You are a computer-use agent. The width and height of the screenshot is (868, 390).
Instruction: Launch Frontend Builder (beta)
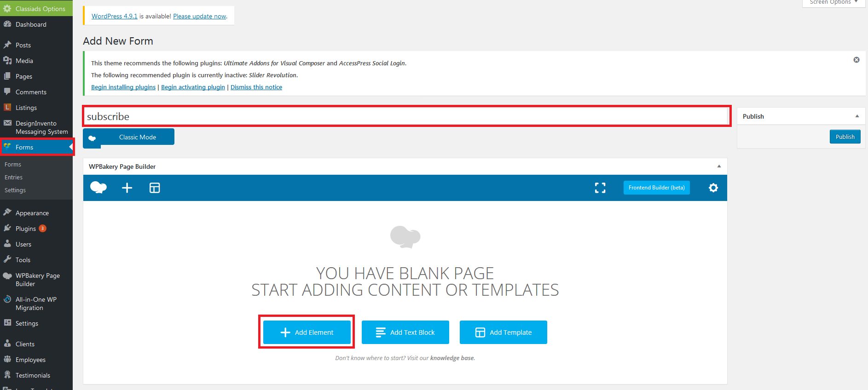pos(656,188)
